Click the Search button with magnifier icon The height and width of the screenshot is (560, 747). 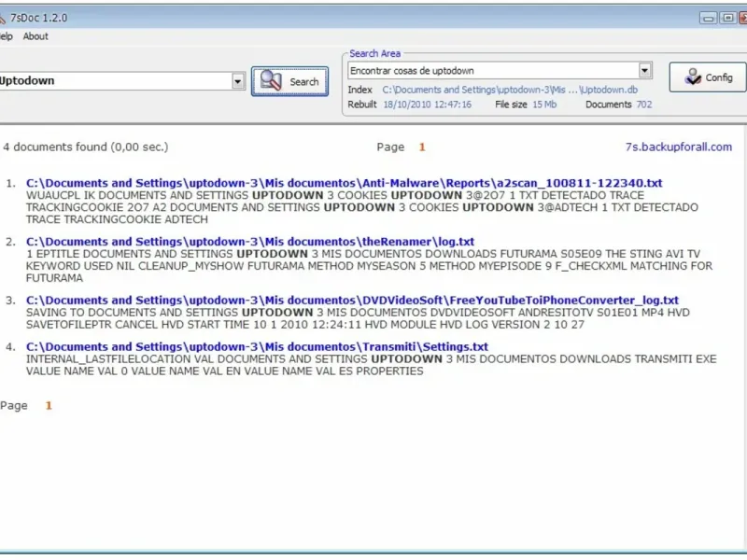click(289, 81)
